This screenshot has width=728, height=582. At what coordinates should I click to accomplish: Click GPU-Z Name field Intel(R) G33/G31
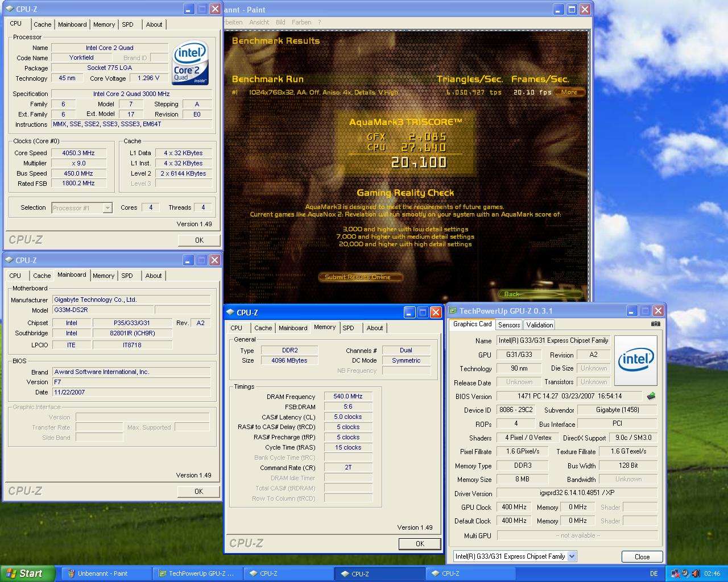(553, 340)
